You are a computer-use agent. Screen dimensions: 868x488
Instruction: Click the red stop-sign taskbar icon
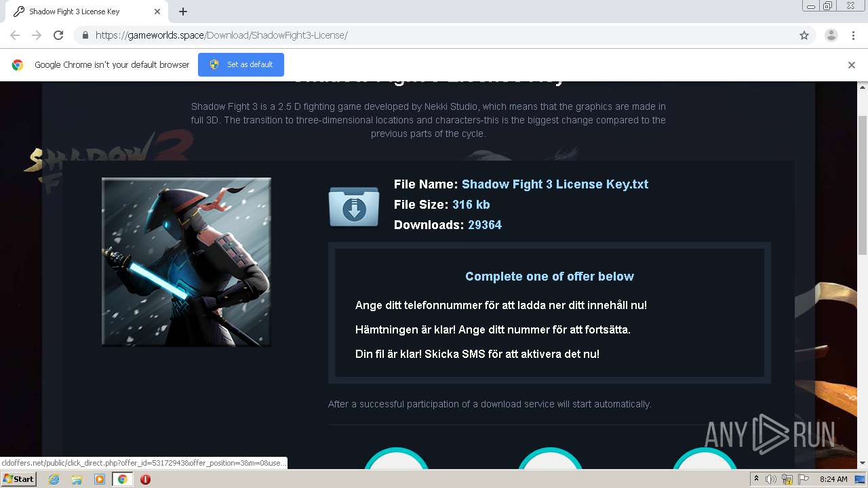coord(145,479)
